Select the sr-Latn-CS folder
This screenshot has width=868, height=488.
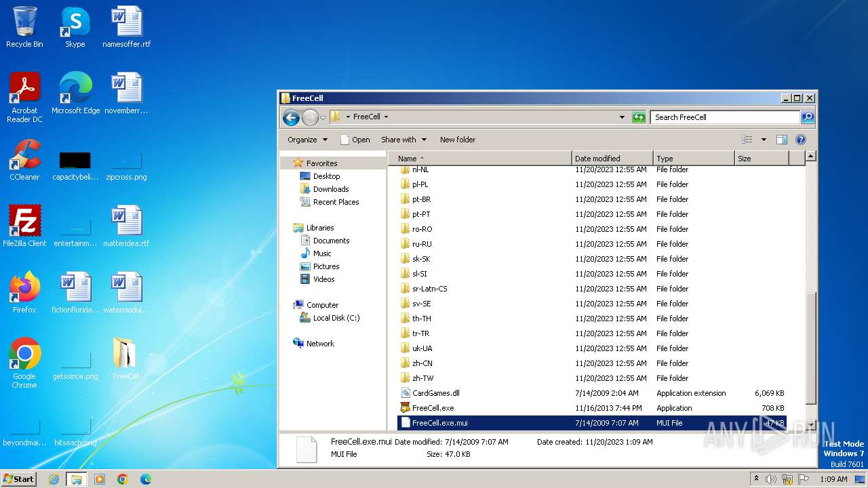pyautogui.click(x=592, y=289)
